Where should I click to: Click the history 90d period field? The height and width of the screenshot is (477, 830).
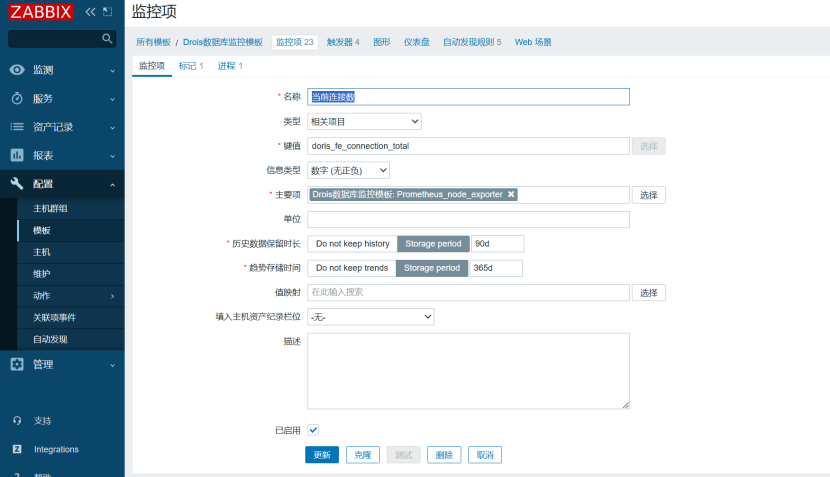(498, 244)
